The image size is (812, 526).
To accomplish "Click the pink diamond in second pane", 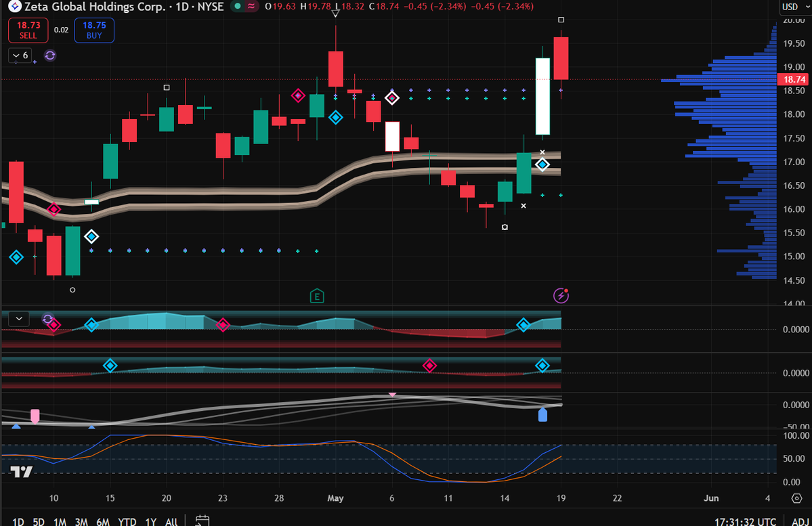I will click(429, 366).
